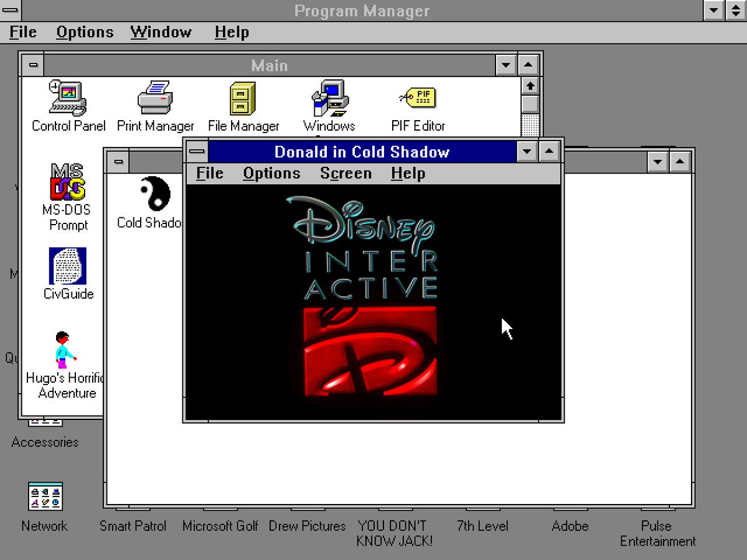This screenshot has width=747, height=560.
Task: Click the Program Manager title bar
Action: [x=362, y=11]
